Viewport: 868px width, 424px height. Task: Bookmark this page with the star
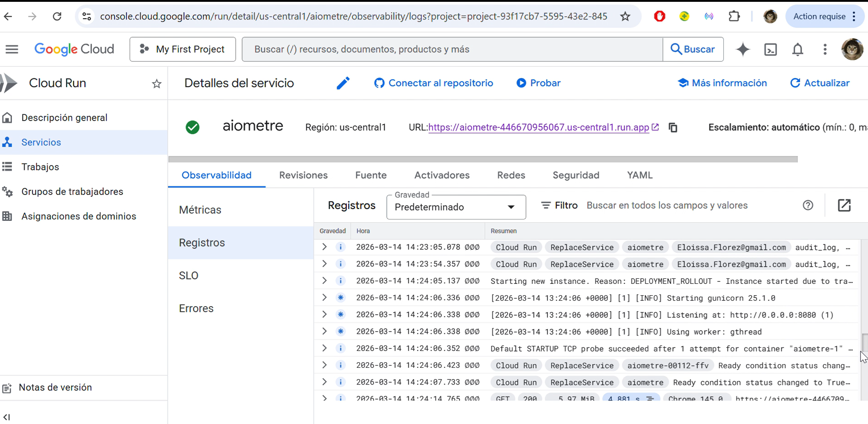pyautogui.click(x=625, y=16)
